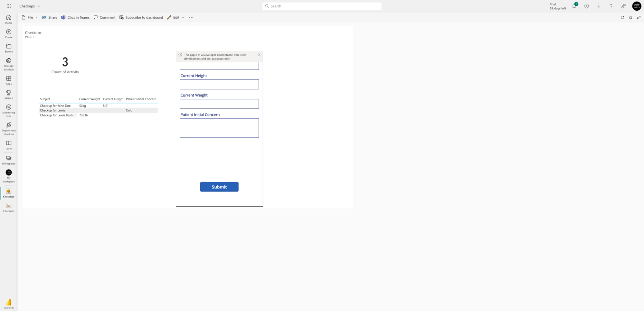Expand the Checkups title dropdown
Viewport: 644px width, 311px height.
click(x=39, y=6)
